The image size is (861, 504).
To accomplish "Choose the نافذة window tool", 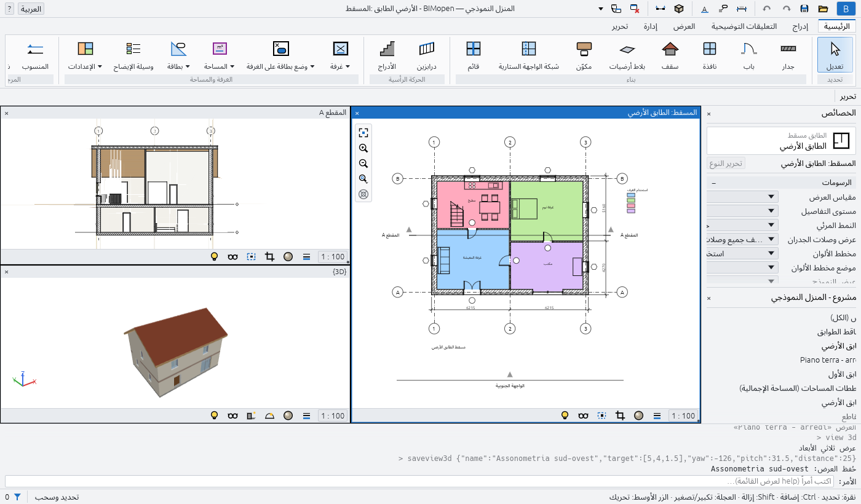I will [x=709, y=55].
